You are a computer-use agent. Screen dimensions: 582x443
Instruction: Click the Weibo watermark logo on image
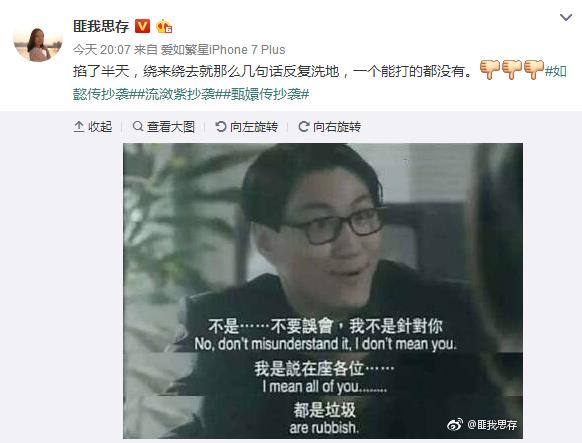pos(455,424)
